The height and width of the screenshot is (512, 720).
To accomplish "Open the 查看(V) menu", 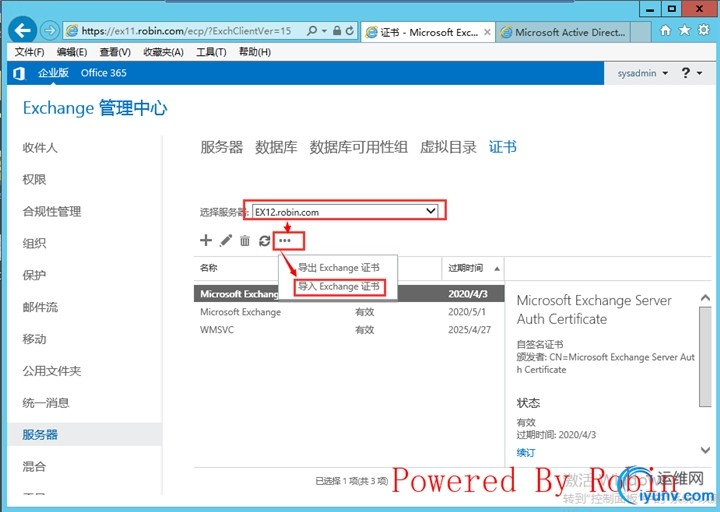I will 115,52.
